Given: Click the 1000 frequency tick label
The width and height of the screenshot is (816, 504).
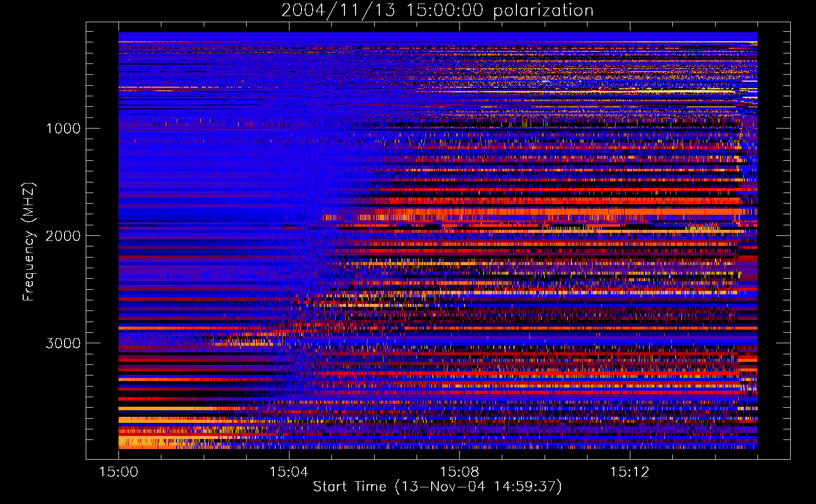Looking at the screenshot, I should coord(63,129).
